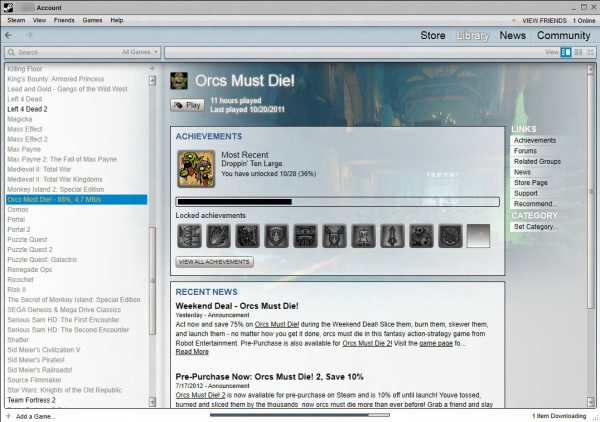Switch to detail view icon
This screenshot has width=600, height=422.
(566, 52)
